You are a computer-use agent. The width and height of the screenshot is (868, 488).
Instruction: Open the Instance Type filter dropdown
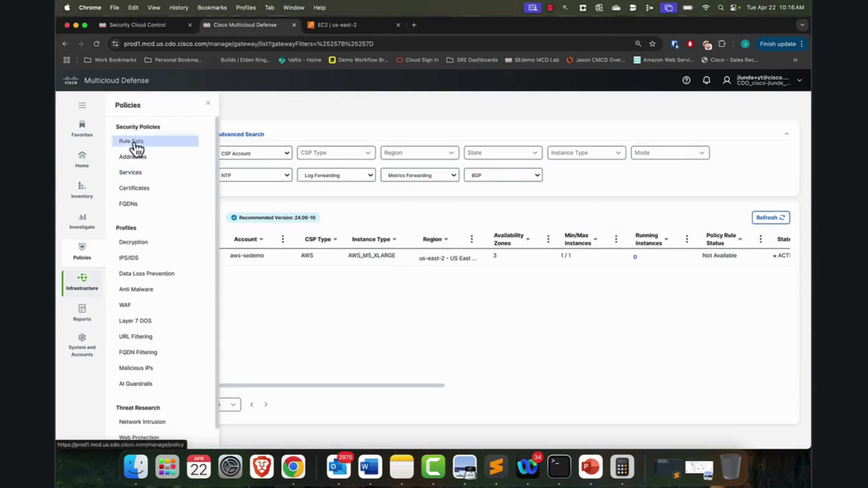point(586,153)
